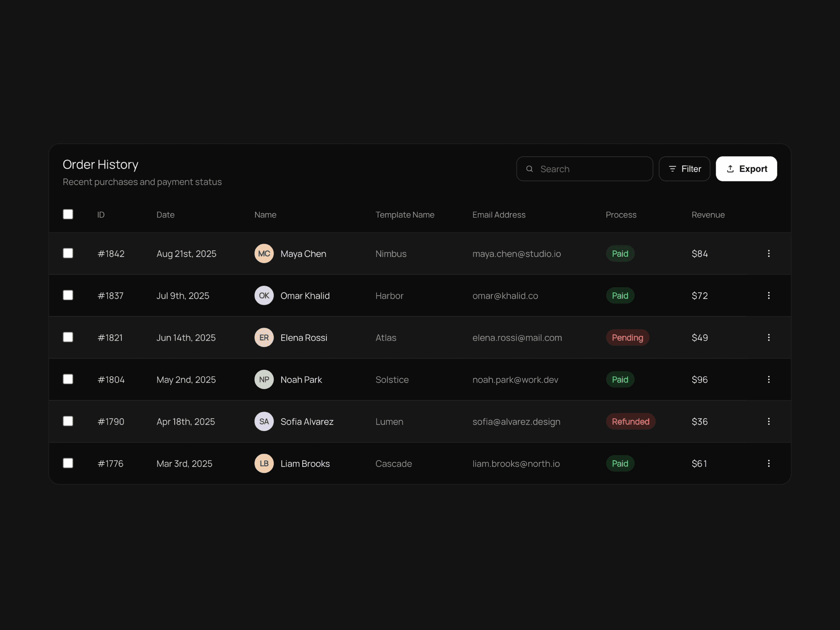Click the SA avatar for Sofia Alvarez
840x630 pixels.
pos(264,421)
